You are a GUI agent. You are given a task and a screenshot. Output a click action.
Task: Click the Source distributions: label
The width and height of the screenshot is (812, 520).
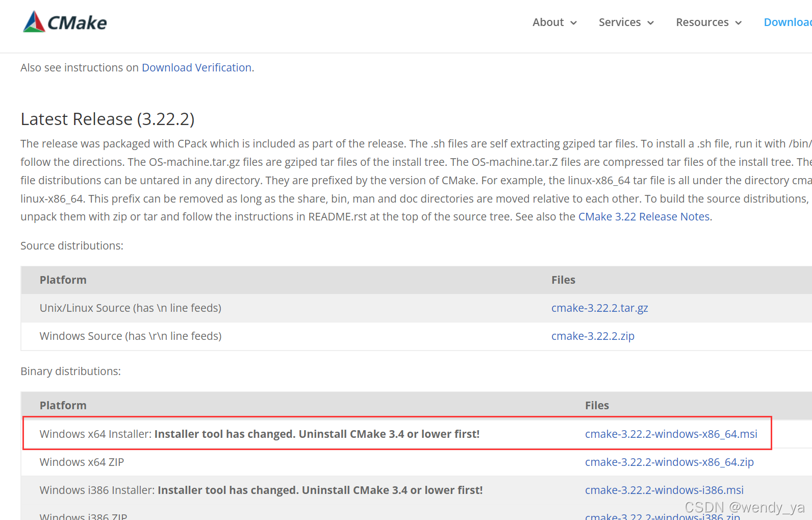(72, 245)
